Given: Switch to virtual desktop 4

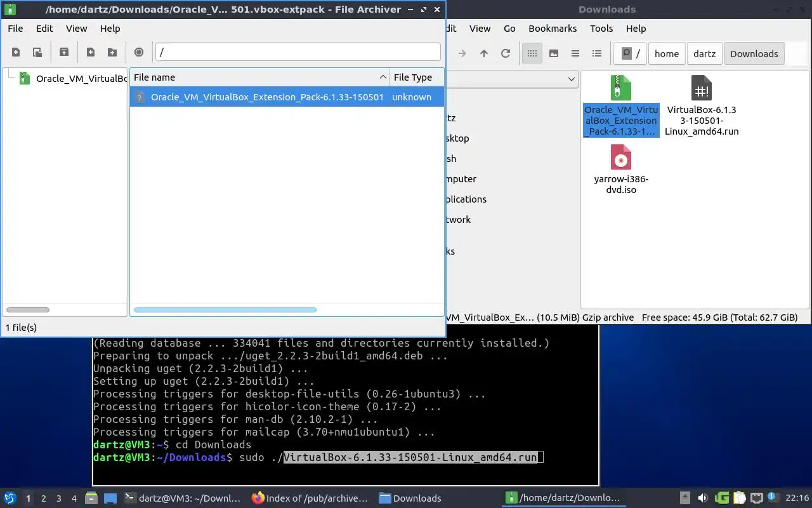Looking at the screenshot, I should 74,498.
